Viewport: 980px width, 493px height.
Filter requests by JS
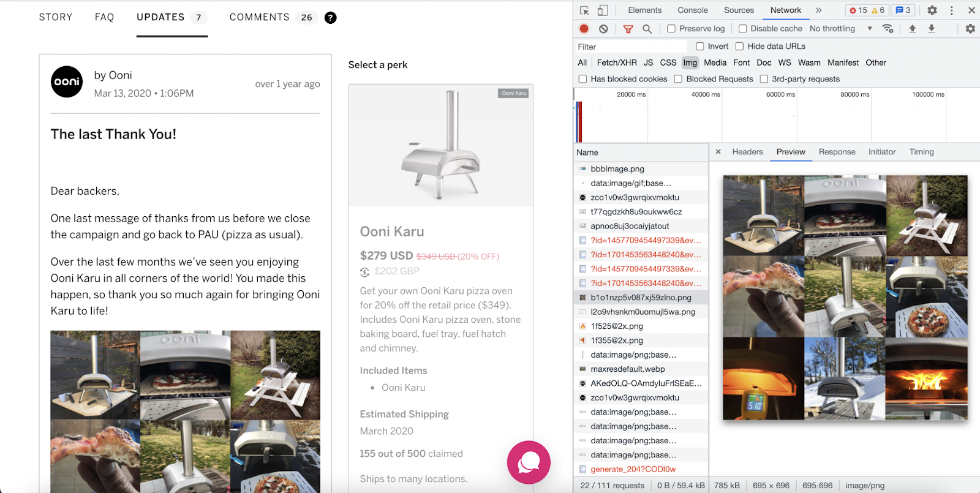point(648,62)
